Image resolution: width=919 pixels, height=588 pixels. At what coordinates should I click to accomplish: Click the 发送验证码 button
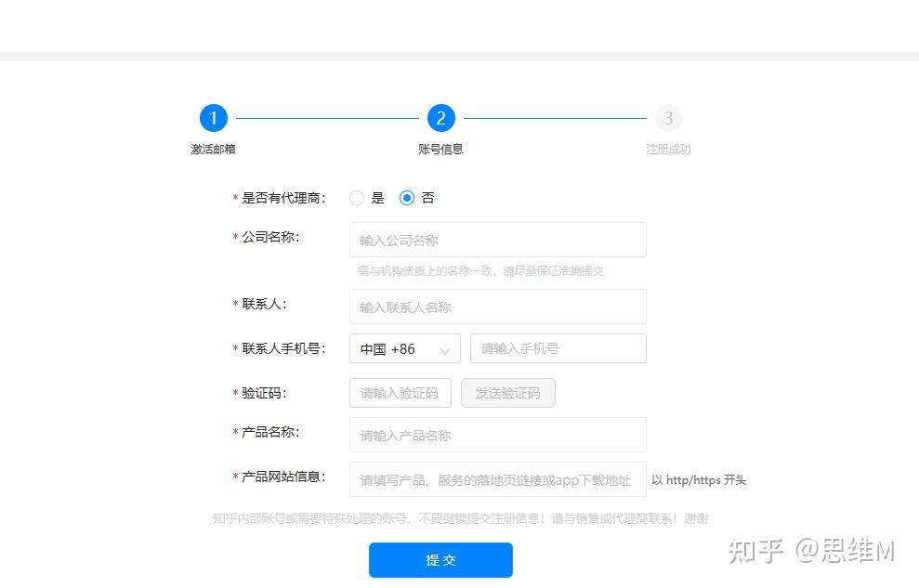click(508, 393)
